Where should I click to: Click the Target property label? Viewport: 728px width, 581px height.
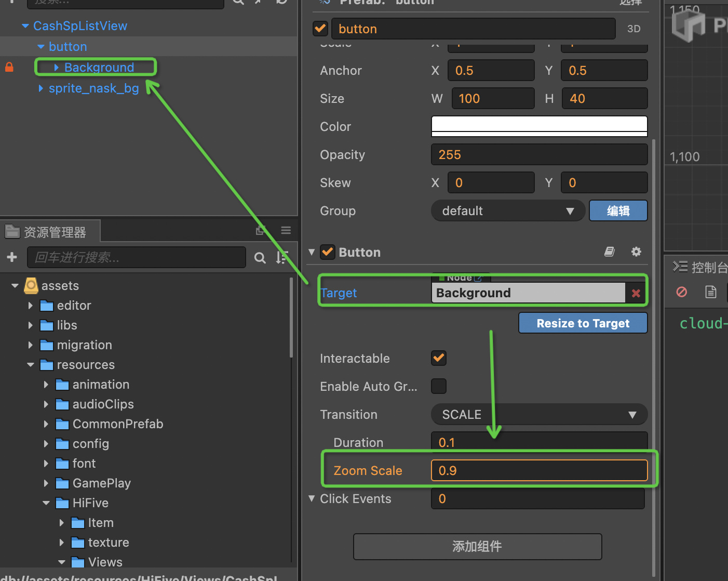pos(339,293)
